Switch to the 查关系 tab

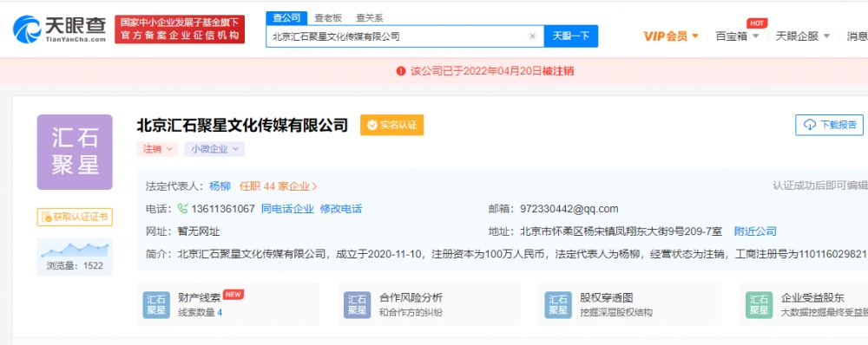click(369, 17)
